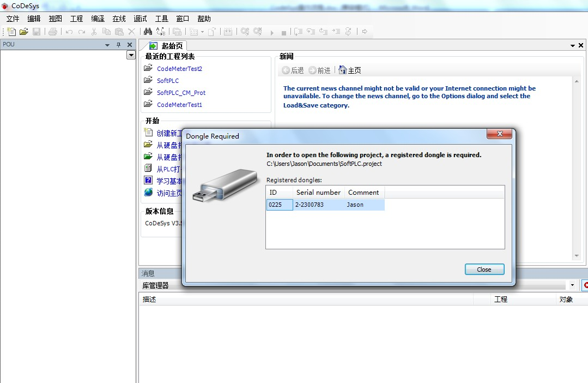Click the Step Into debug icon

[311, 32]
